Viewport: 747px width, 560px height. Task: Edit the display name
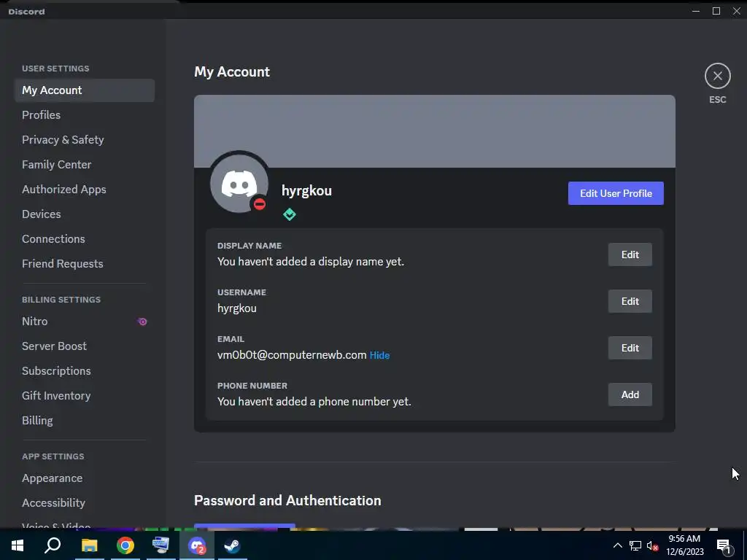click(630, 254)
